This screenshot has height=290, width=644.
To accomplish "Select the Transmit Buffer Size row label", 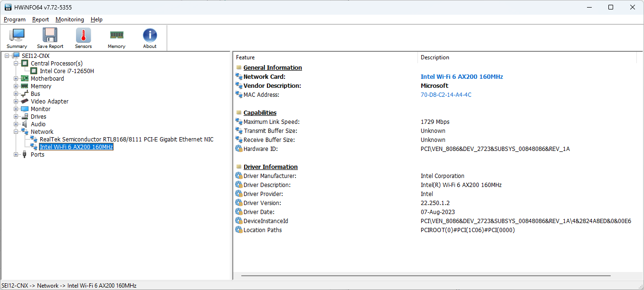I will pyautogui.click(x=270, y=131).
